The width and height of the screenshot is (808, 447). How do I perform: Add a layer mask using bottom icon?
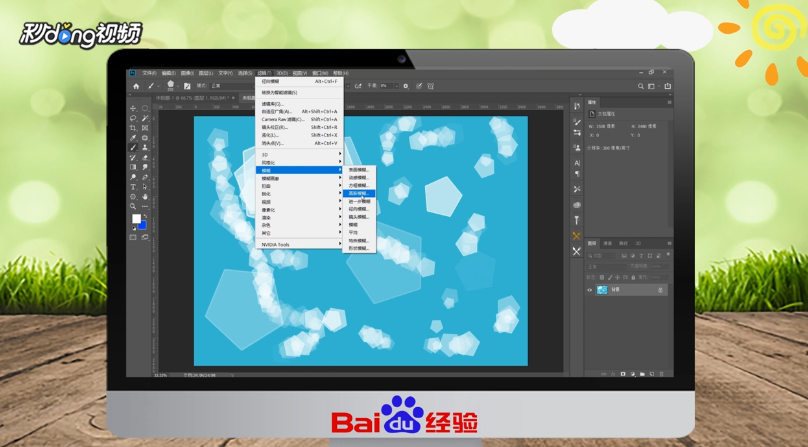623,374
